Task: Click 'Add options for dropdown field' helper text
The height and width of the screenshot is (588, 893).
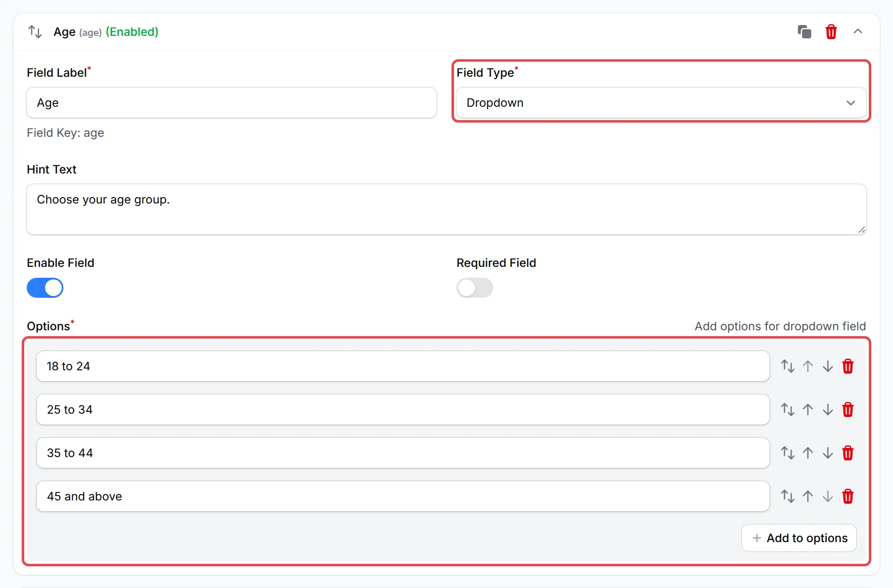Action: [x=780, y=326]
